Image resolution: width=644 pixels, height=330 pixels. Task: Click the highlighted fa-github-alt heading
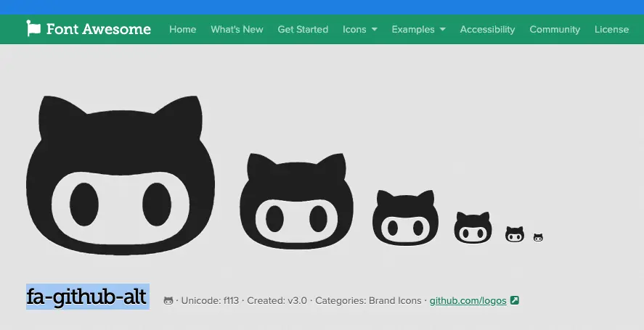coord(87,297)
